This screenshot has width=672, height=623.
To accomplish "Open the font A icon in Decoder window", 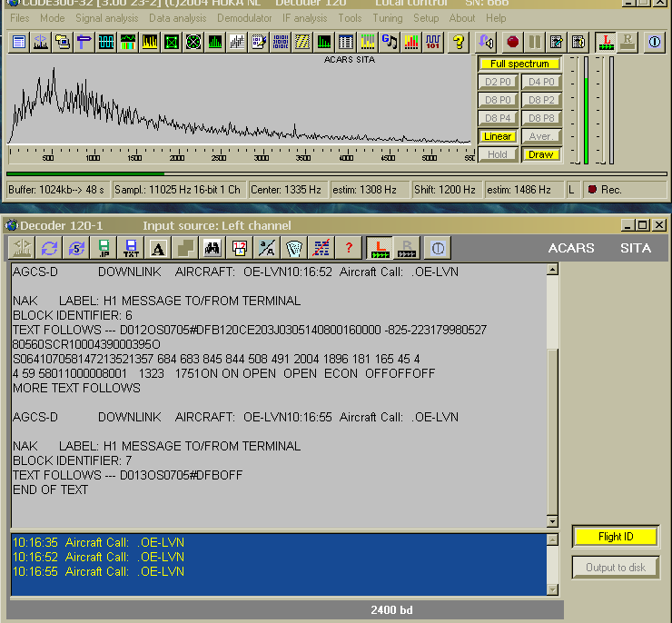I will click(158, 248).
